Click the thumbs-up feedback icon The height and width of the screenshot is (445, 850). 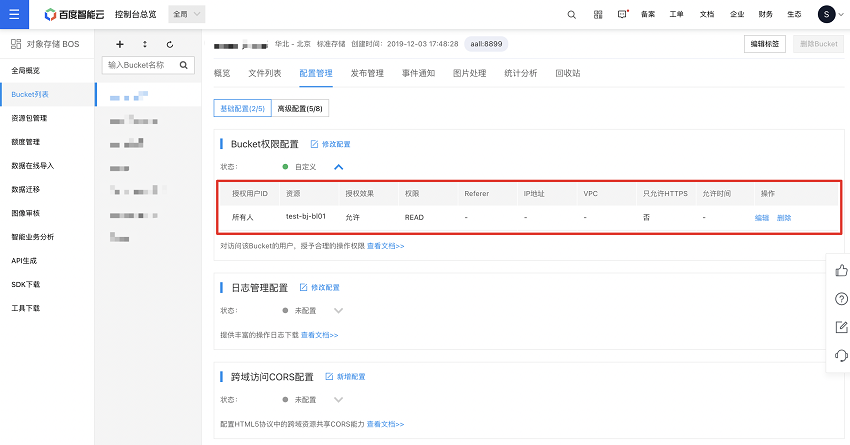(x=841, y=270)
